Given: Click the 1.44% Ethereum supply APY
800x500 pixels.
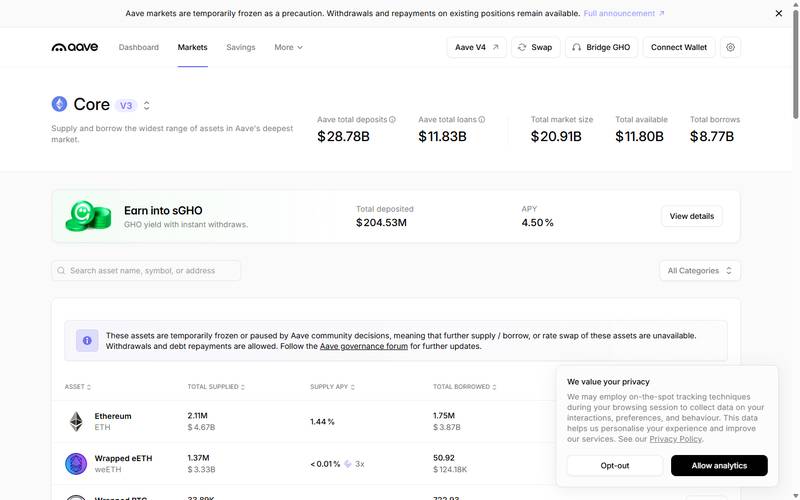Looking at the screenshot, I should pos(322,422).
